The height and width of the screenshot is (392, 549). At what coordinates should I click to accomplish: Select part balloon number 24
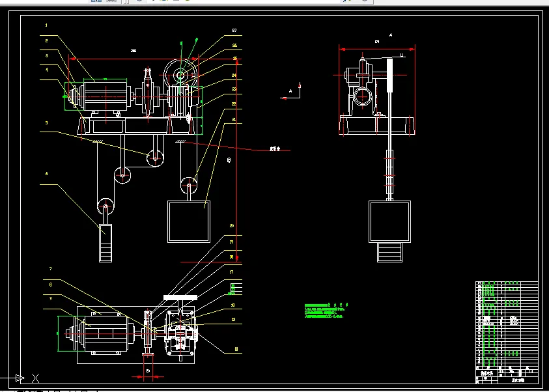pyautogui.click(x=234, y=76)
